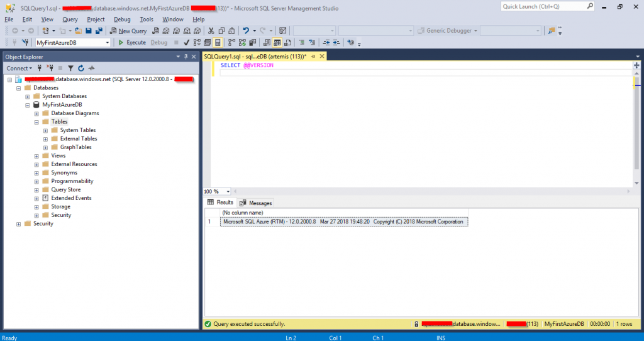This screenshot has height=341, width=644.
Task: Expand the Programmability folder node
Action: point(36,182)
